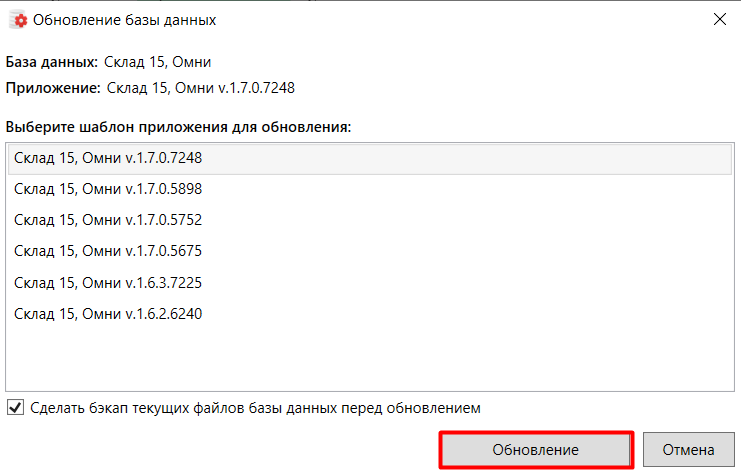Screen dimensions: 741x471
Task: Click the version text beside 'Приложение:' label
Action: click(200, 88)
